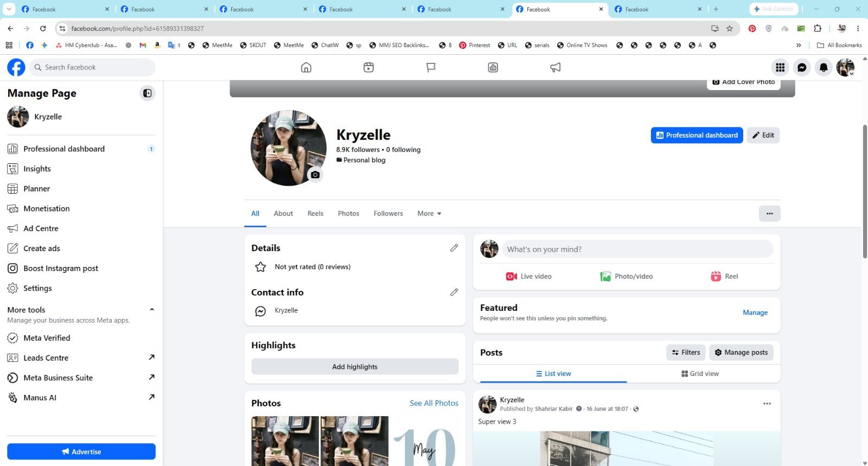Open the tab search dropdown arrow
The image size is (868, 466).
coord(9,9)
